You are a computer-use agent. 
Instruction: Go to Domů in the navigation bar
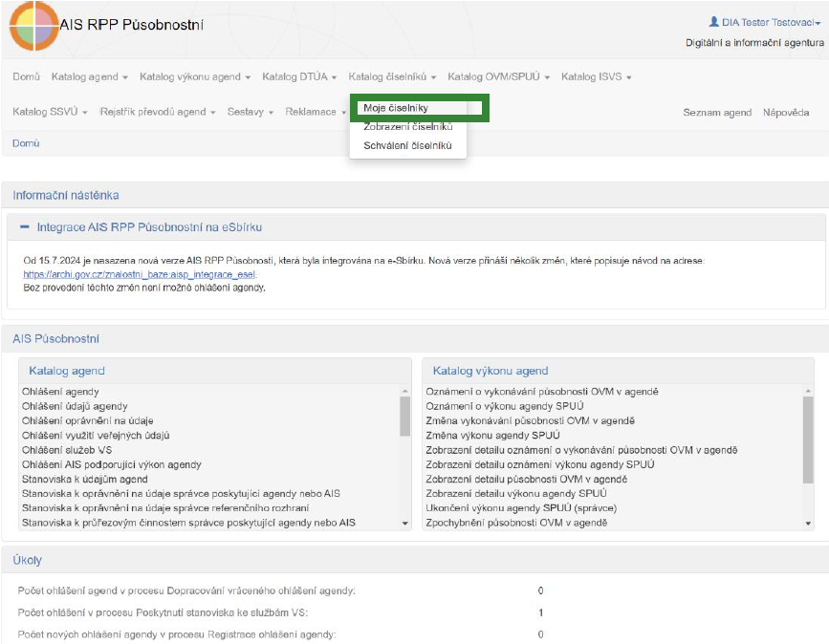coord(26,76)
